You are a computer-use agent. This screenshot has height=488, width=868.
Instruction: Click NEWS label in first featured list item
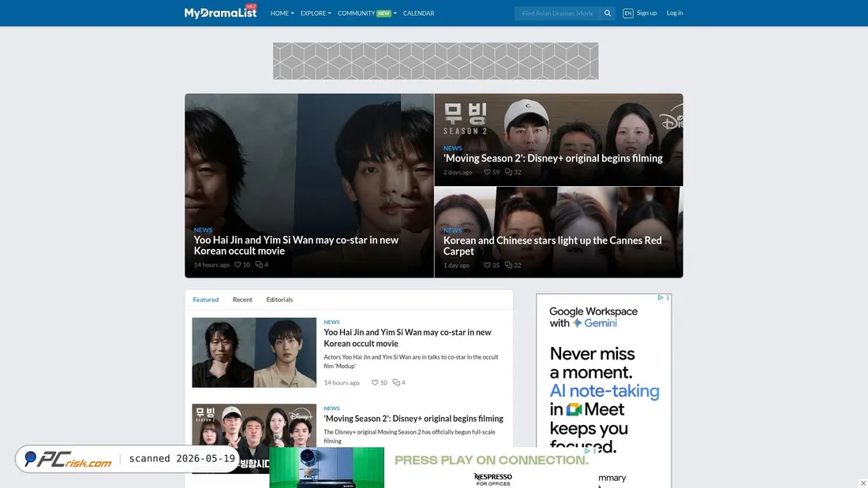[331, 322]
